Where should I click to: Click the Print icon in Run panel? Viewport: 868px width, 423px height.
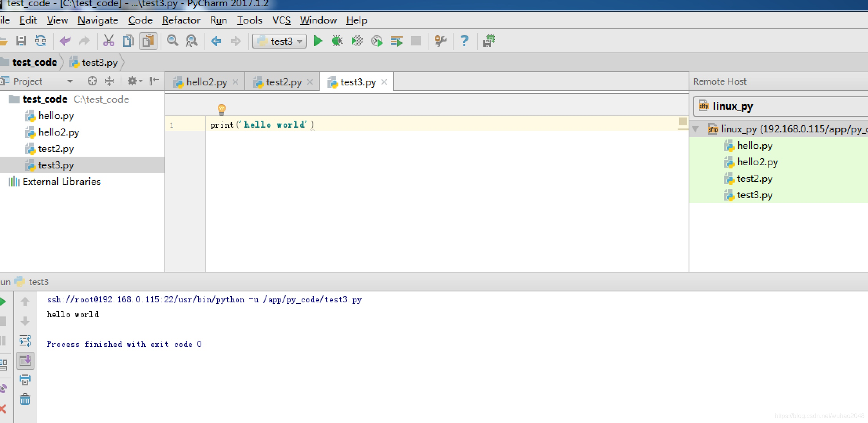click(25, 380)
